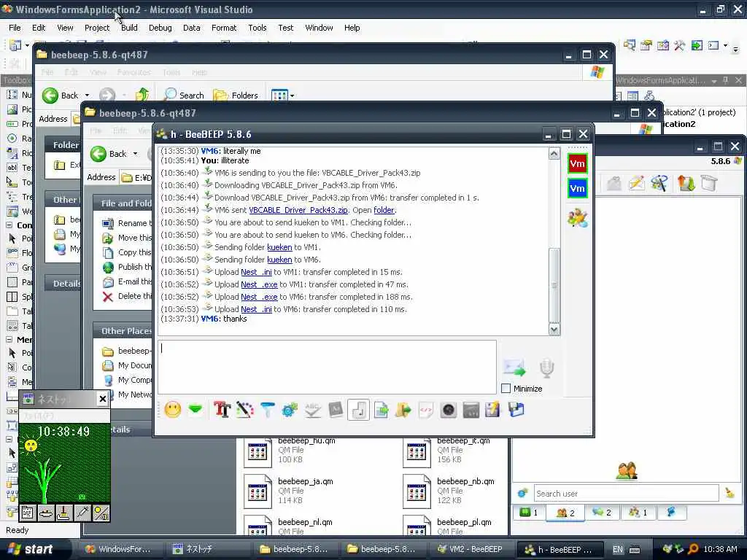Click the blue floppy disk save chat icon
Viewport: 747px width, 560px height.
pos(516,410)
